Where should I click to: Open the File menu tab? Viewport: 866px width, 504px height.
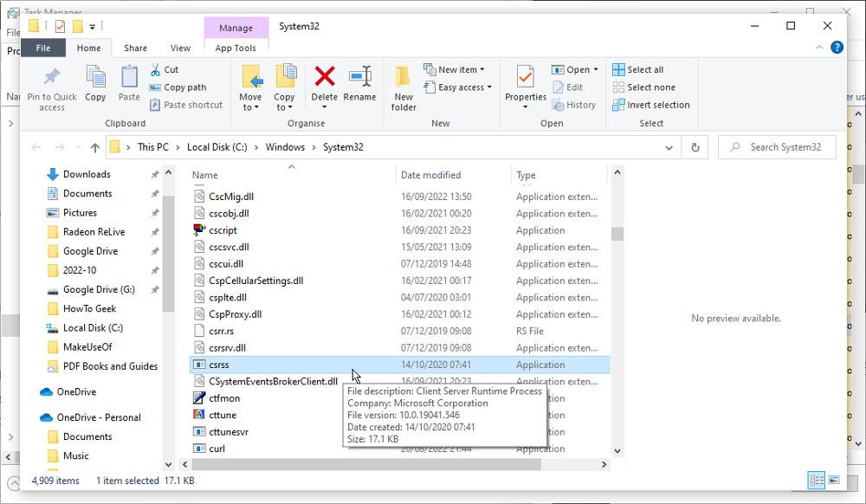pyautogui.click(x=42, y=48)
